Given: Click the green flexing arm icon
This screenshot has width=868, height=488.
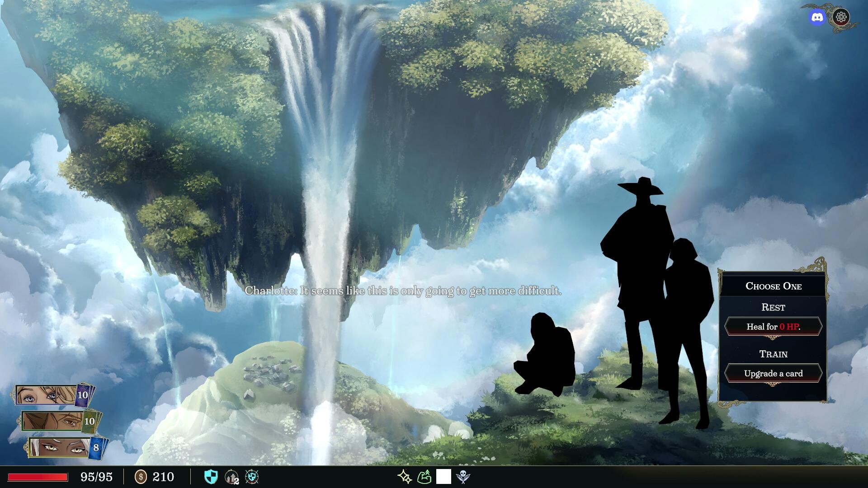Looking at the screenshot, I should pos(424,477).
